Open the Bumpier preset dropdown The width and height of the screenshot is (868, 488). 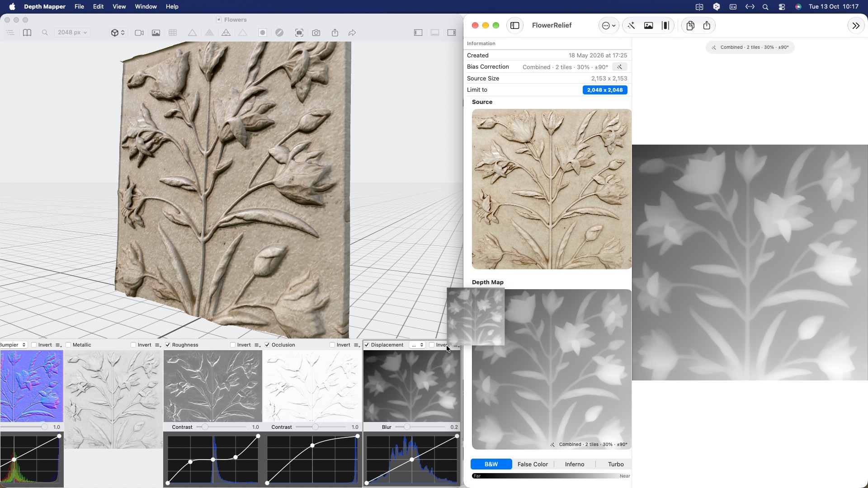(14, 345)
